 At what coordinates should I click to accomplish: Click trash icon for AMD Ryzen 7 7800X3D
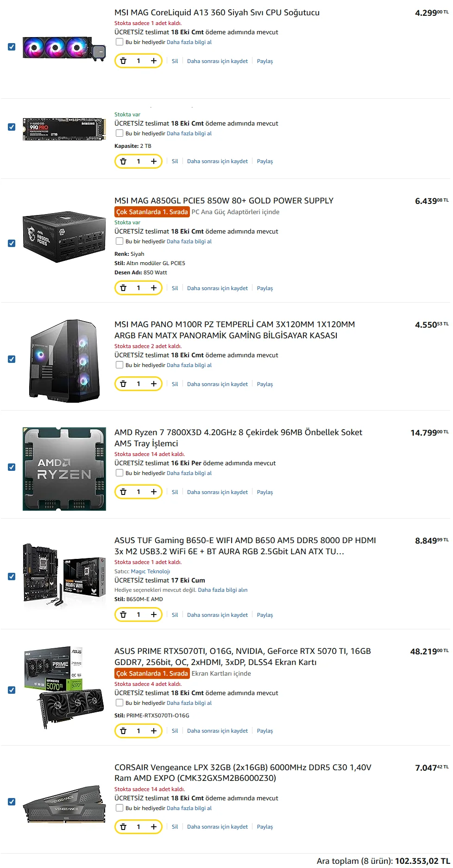123,492
